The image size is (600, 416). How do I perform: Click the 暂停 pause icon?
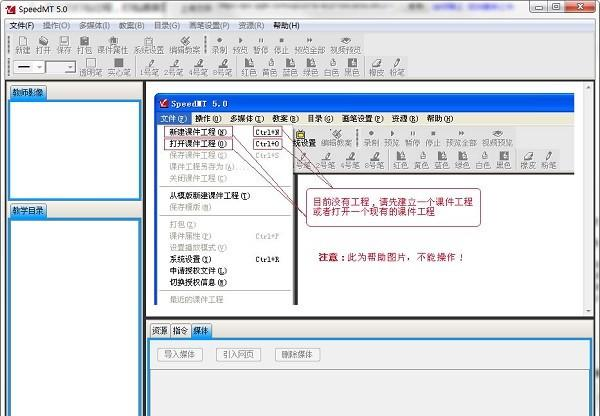pyautogui.click(x=261, y=45)
